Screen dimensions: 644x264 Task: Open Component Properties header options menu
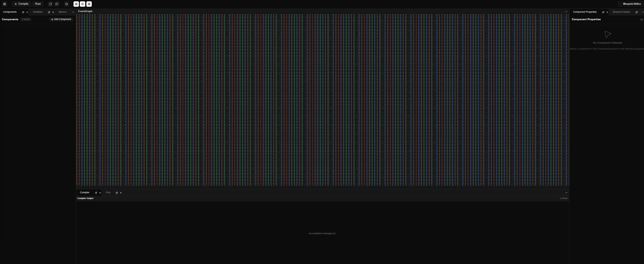point(642,20)
